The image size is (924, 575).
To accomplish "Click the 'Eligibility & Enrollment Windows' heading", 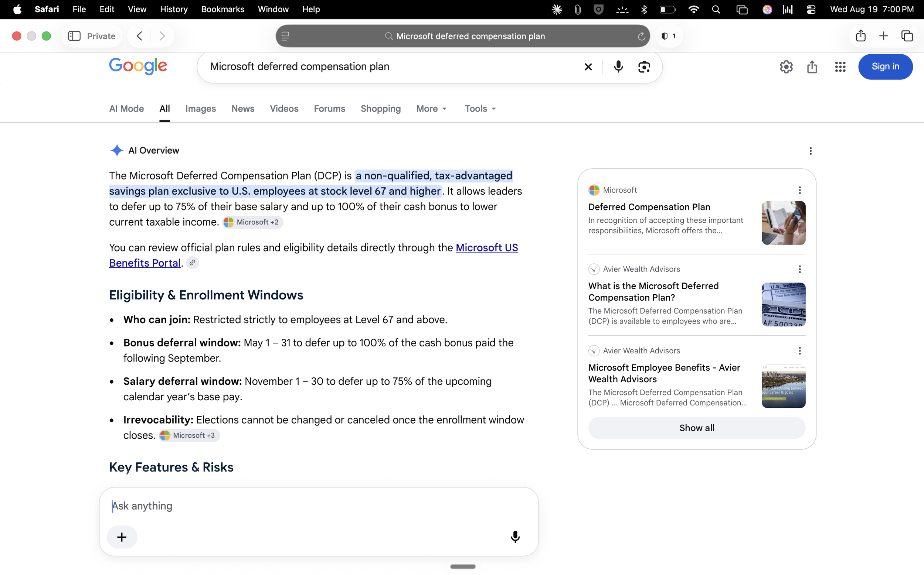I will (206, 295).
